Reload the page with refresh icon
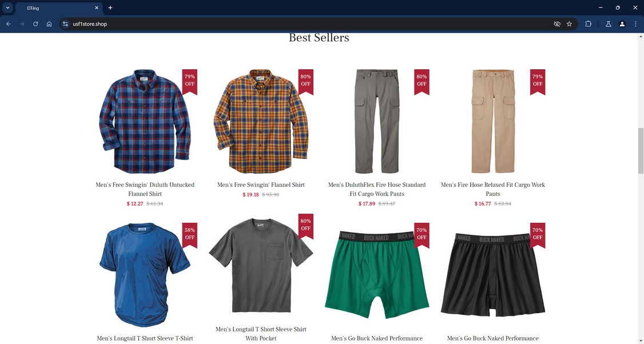The width and height of the screenshot is (644, 344). tap(35, 24)
